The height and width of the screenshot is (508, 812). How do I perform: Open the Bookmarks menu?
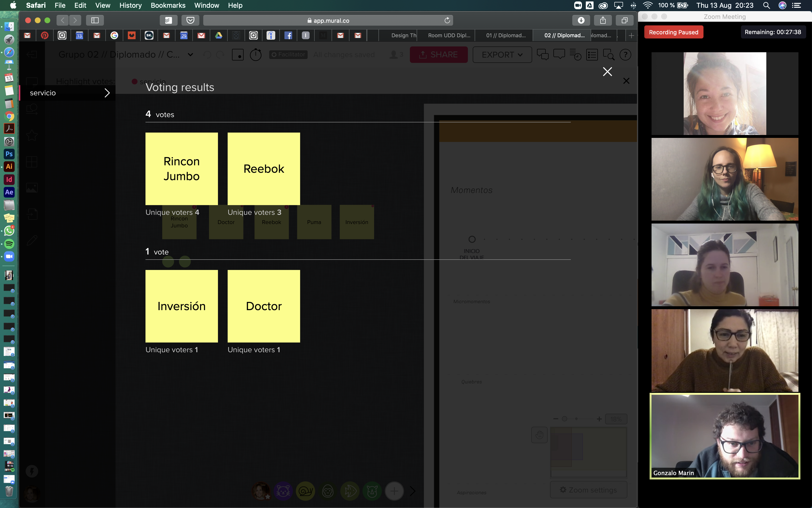click(x=168, y=5)
